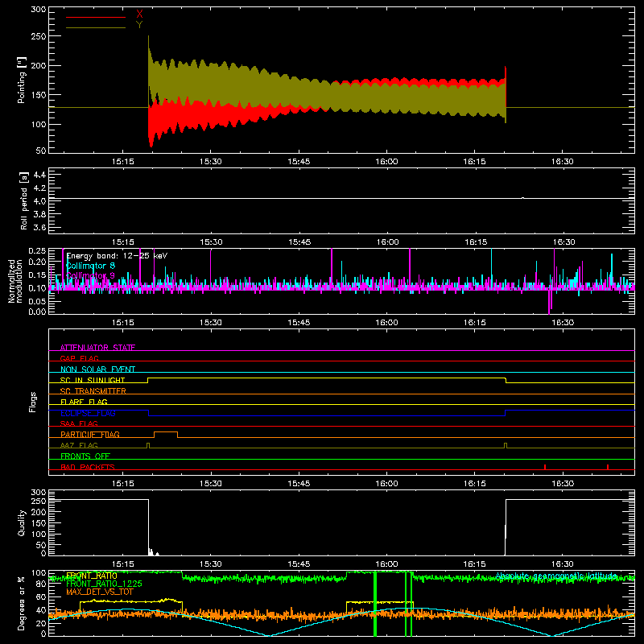Select the red "X" legend label

tap(139, 14)
